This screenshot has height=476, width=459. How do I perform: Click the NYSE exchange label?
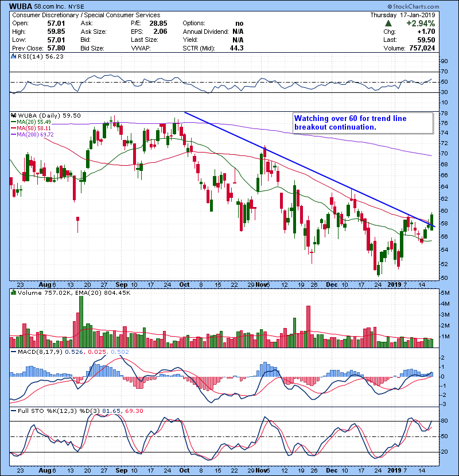[x=76, y=6]
